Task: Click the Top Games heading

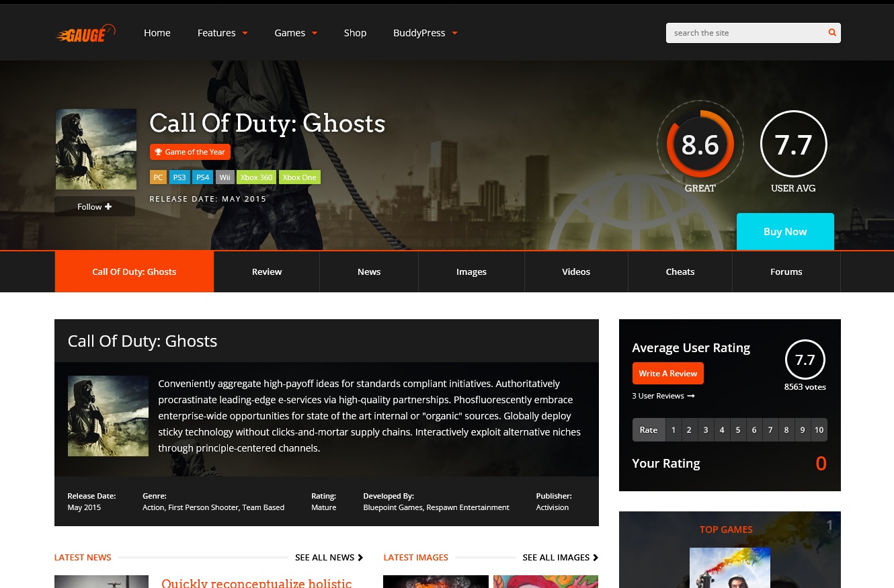Action: pyautogui.click(x=726, y=530)
